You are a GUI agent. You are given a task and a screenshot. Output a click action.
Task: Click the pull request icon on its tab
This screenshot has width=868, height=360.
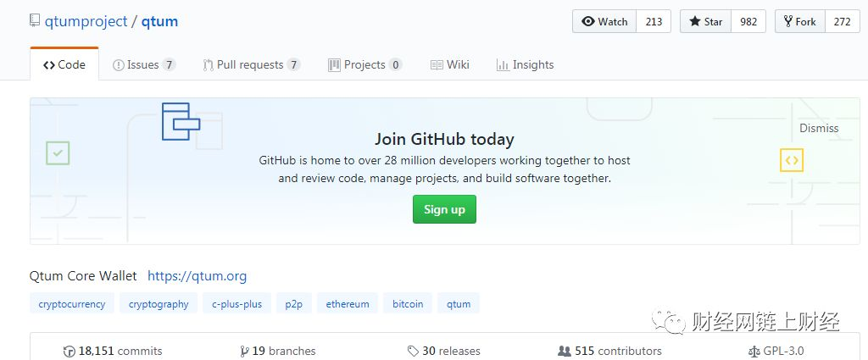tap(209, 65)
